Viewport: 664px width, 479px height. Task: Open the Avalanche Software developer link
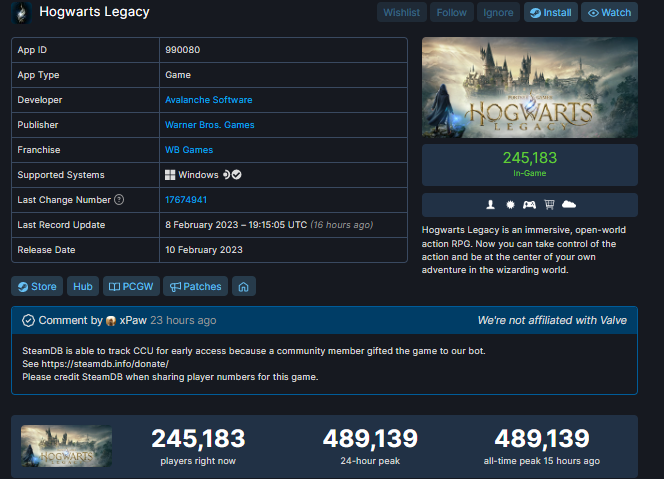(209, 100)
